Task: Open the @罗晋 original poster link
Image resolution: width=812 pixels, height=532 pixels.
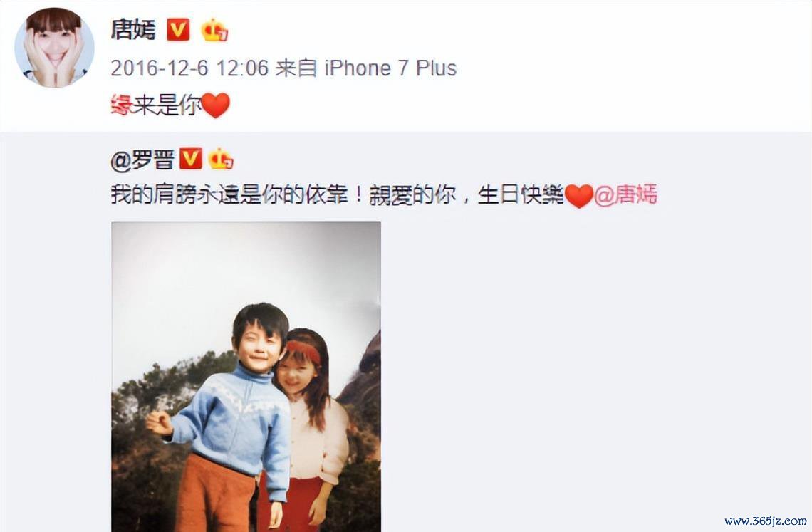Action: 142,160
